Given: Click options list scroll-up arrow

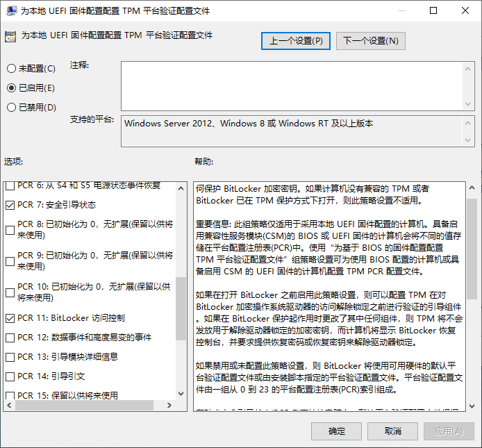Looking at the screenshot, I should pyautogui.click(x=181, y=188).
